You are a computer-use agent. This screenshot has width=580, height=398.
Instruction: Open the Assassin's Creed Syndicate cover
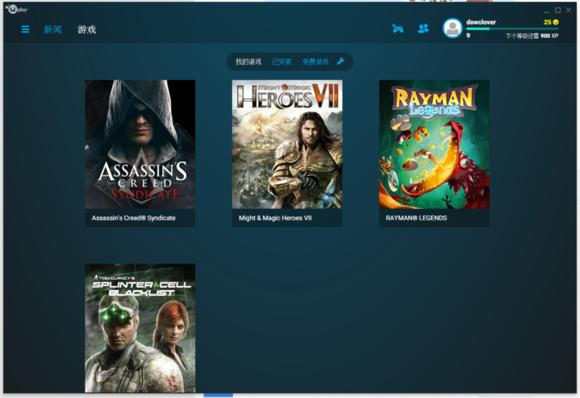click(140, 144)
